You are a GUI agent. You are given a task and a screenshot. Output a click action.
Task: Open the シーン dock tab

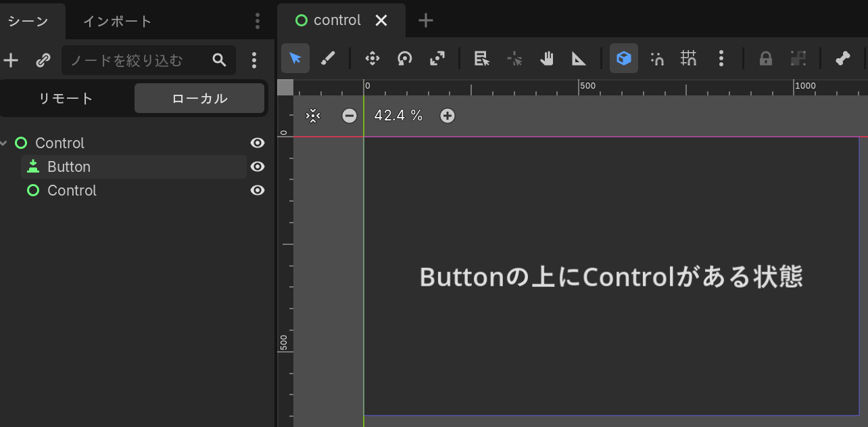28,21
